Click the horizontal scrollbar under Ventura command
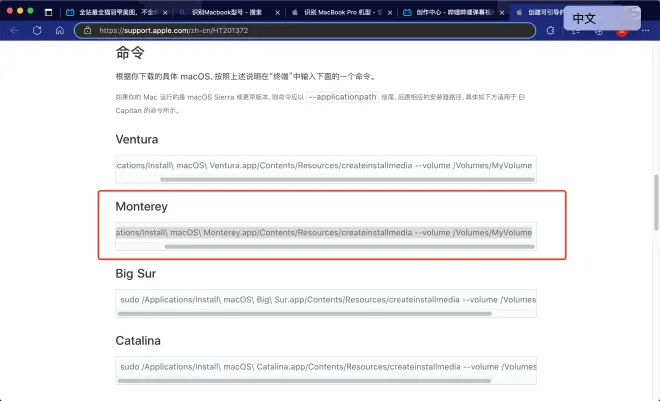Viewport: 660px width, 401px height. pyautogui.click(x=347, y=180)
